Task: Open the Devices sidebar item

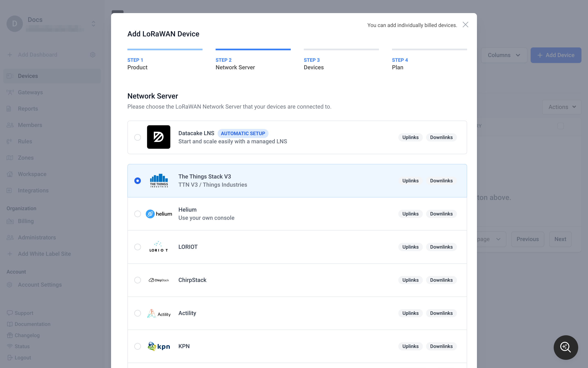Action: pos(52,76)
